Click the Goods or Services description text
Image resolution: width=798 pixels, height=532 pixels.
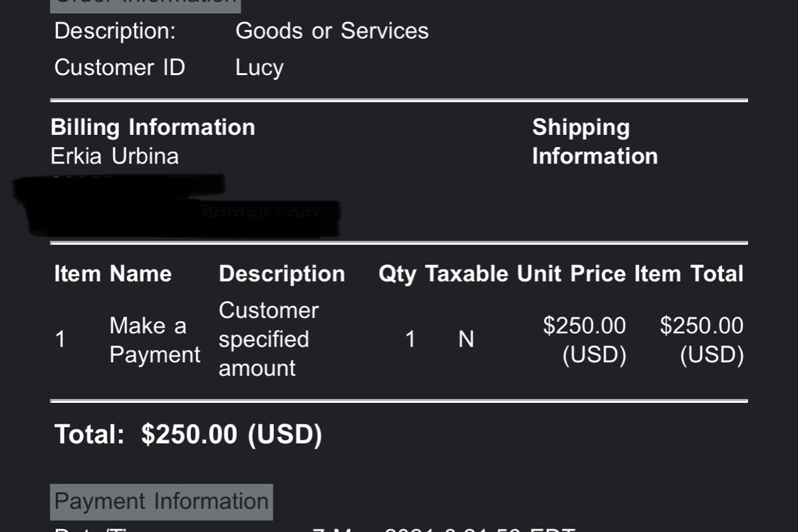(x=332, y=31)
